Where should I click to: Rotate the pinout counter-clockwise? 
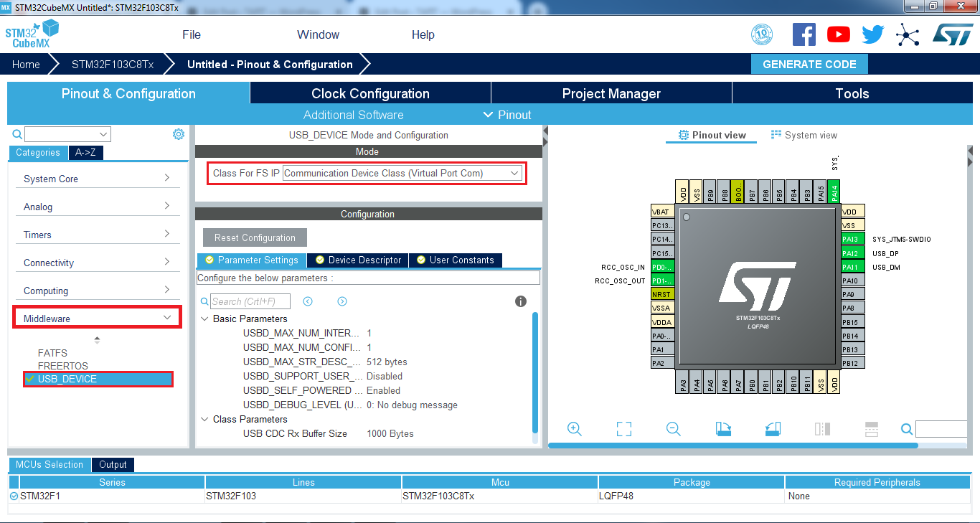(x=773, y=429)
